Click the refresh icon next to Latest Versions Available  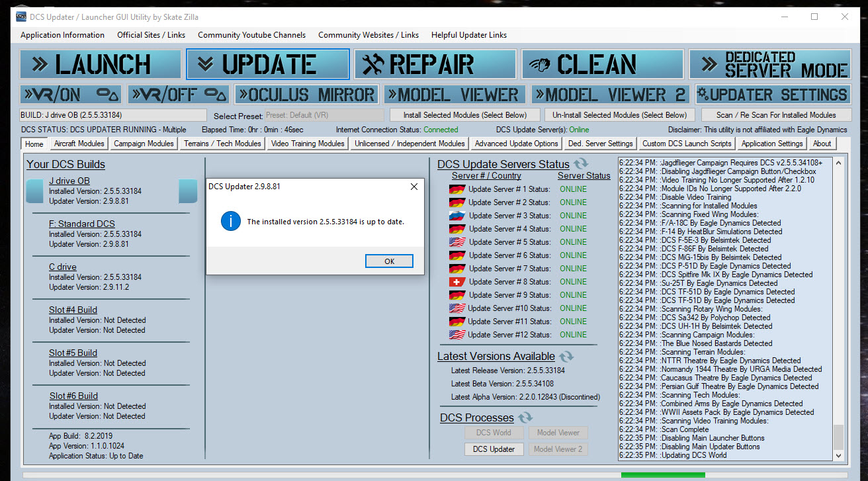coord(566,356)
